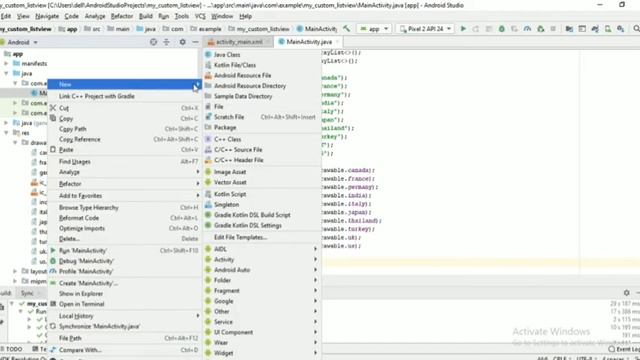640x360 pixels.
Task: Click the MainActivity breadcrumb
Action: point(317,29)
